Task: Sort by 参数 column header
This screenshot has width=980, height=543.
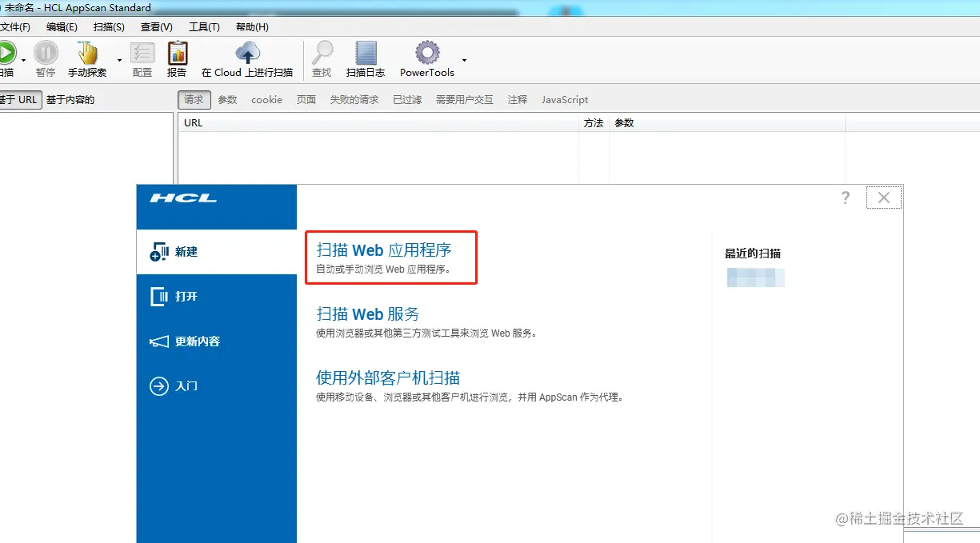Action: click(x=727, y=123)
